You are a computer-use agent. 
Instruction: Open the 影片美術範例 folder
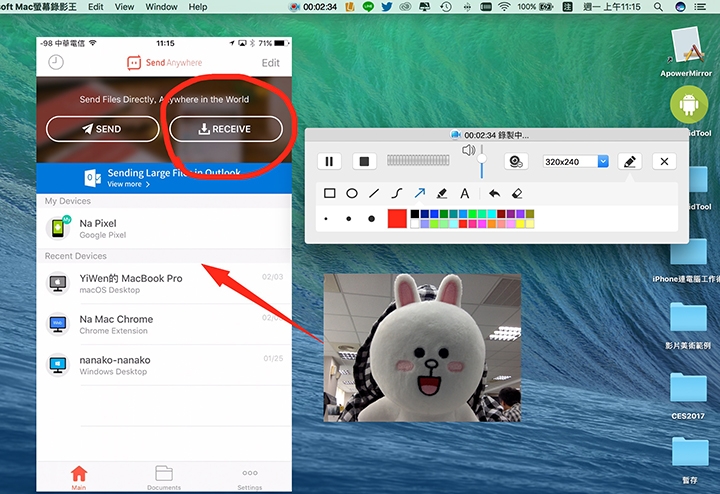[688, 326]
